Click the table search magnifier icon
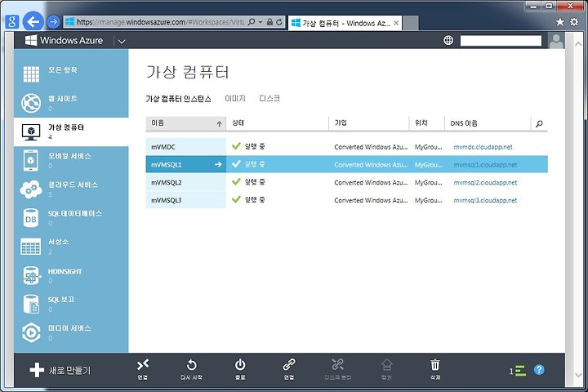588x392 pixels. (539, 123)
